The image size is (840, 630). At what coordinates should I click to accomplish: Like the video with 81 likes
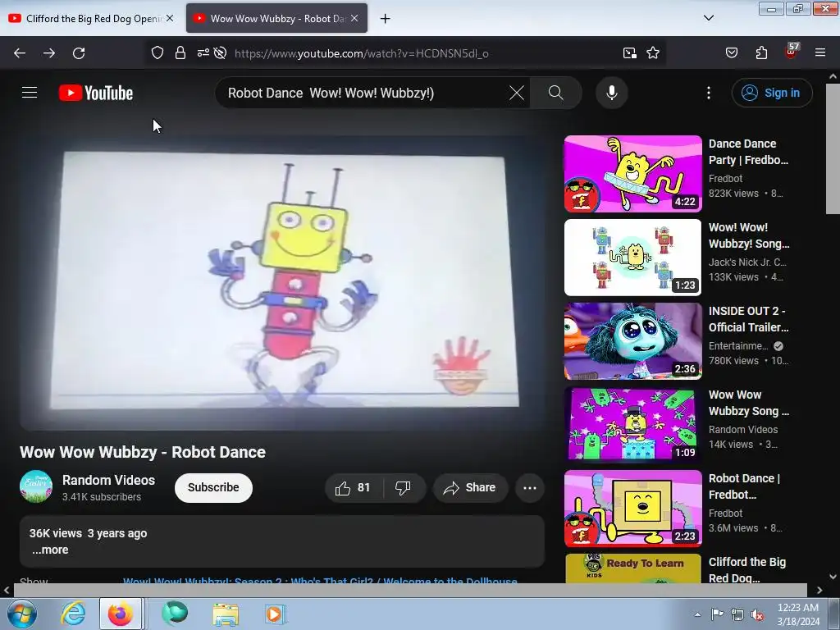[353, 487]
